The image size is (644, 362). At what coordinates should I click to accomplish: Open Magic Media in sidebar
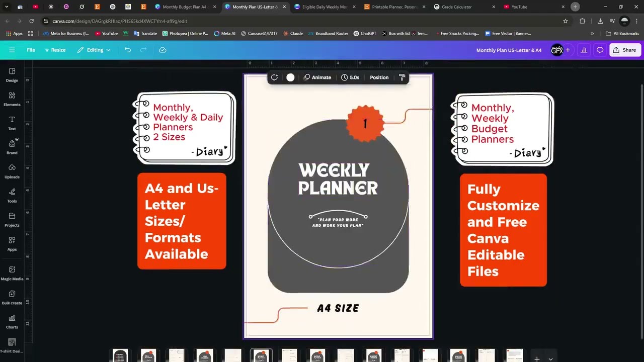[12, 273]
